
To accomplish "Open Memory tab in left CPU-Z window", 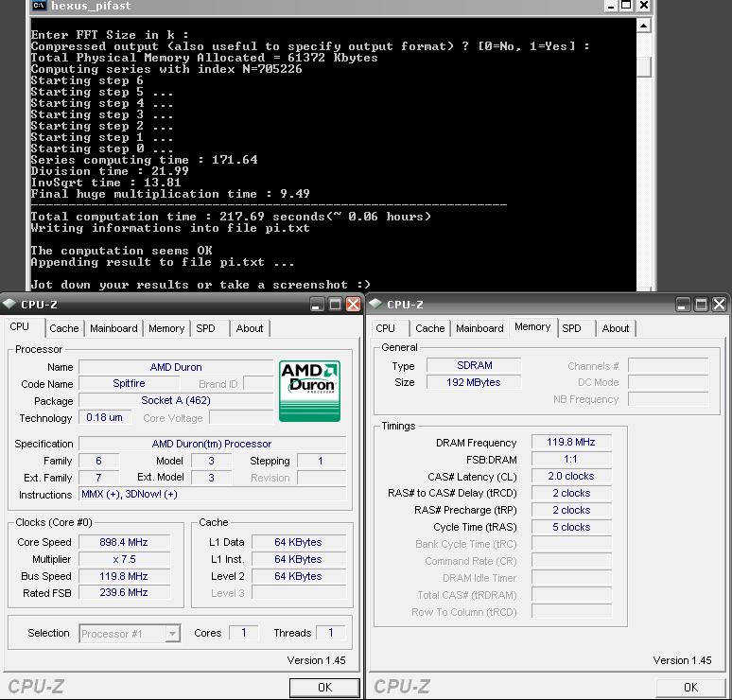I will coord(166,328).
